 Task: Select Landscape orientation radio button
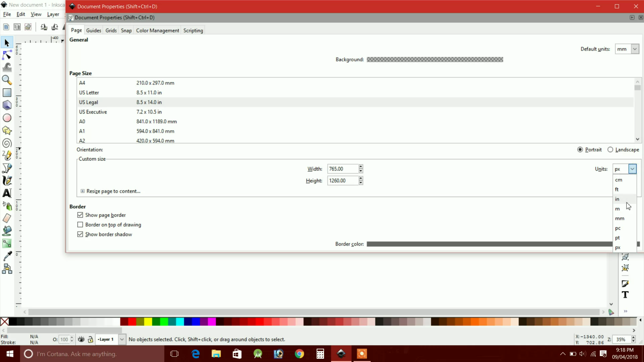[610, 150]
